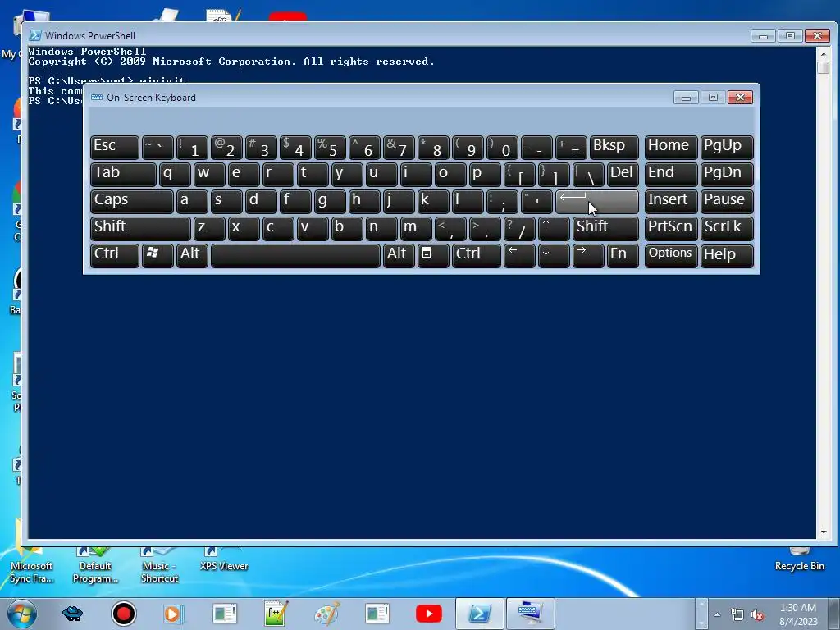Open the XPS Viewer desktop shortcut

click(x=223, y=559)
